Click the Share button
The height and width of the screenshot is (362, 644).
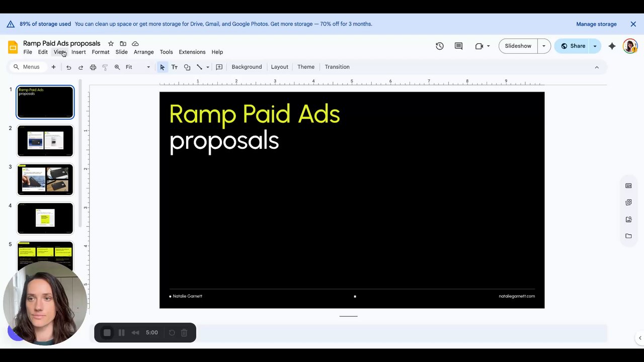[x=572, y=46]
